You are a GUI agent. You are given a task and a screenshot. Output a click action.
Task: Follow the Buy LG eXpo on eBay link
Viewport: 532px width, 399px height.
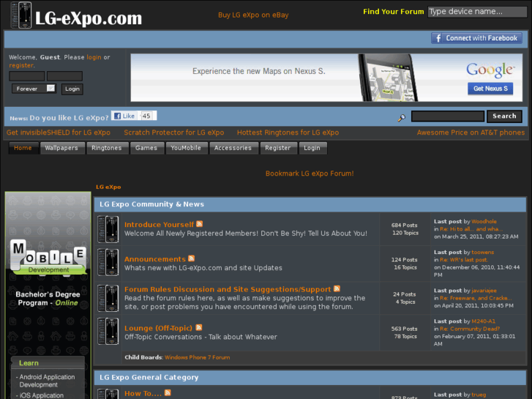253,15
